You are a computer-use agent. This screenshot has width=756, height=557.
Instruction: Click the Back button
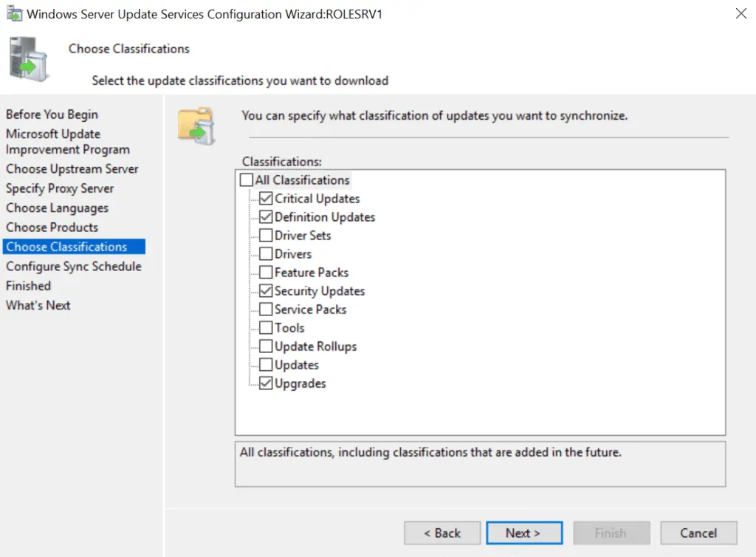(441, 533)
